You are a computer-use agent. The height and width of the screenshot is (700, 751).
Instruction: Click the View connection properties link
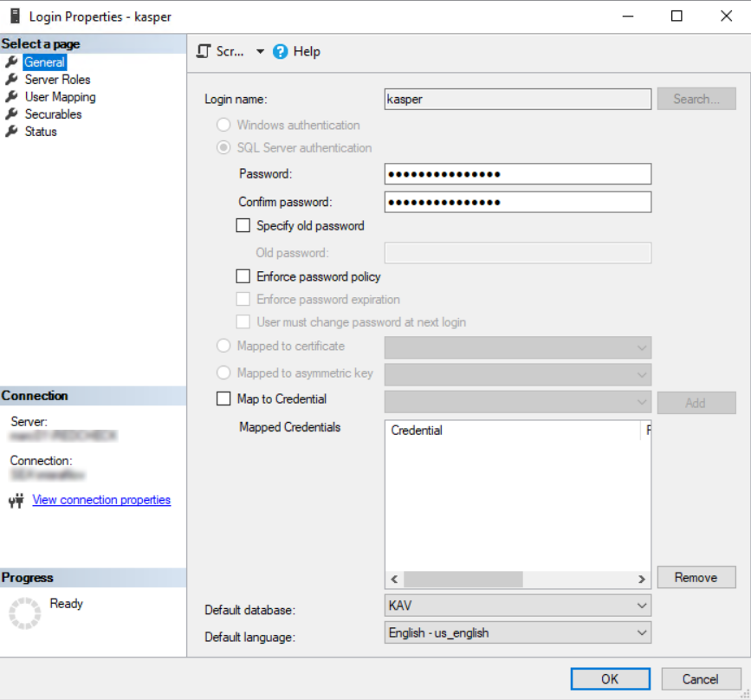101,499
